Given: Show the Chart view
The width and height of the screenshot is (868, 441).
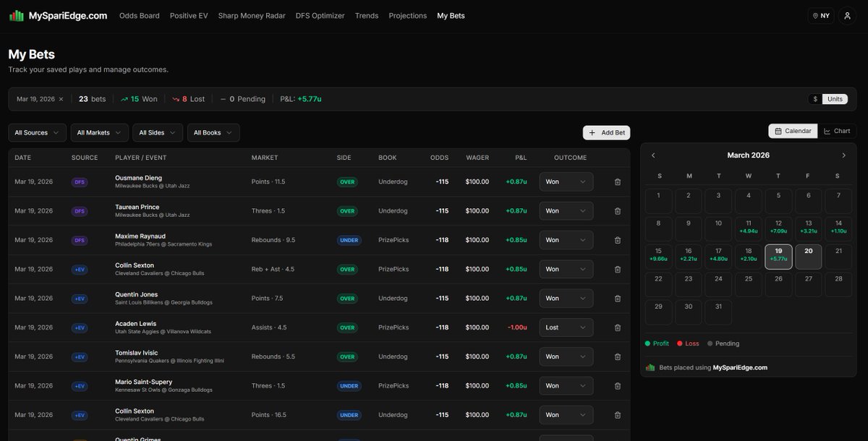Looking at the screenshot, I should pos(837,131).
